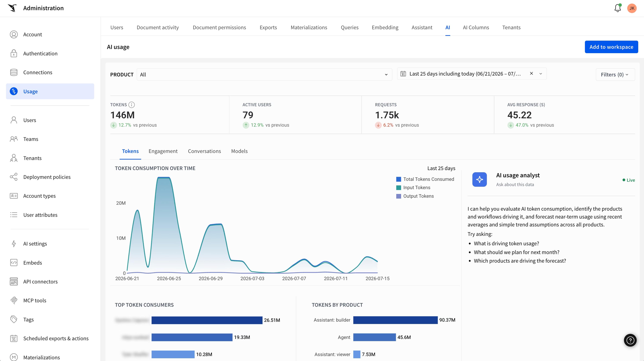Click the Authentication lock icon

pos(14,53)
